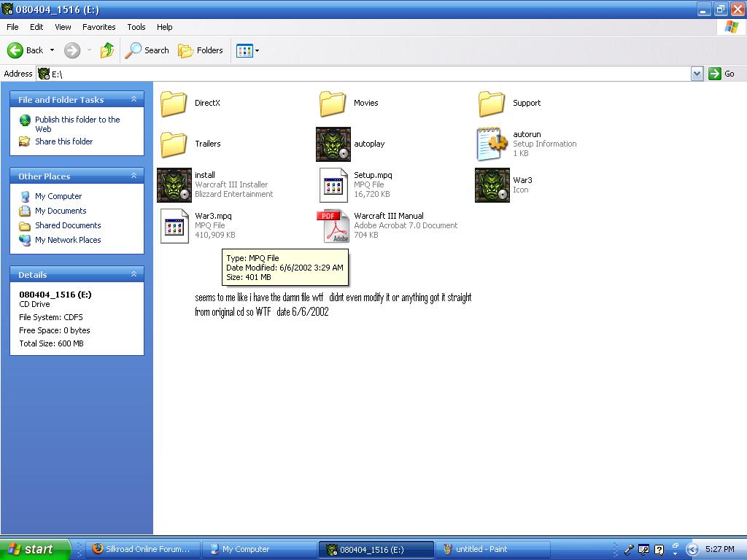Select the Trailers folder icon
The width and height of the screenshot is (747, 560).
(174, 144)
